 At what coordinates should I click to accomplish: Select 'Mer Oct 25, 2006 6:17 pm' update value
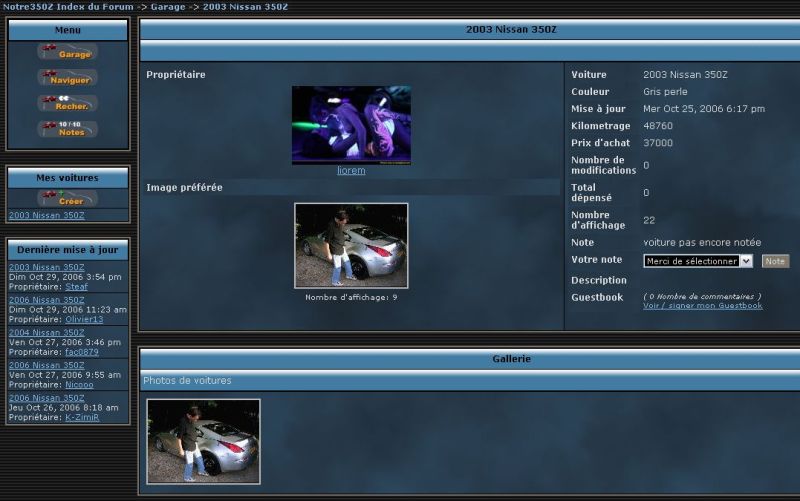704,109
